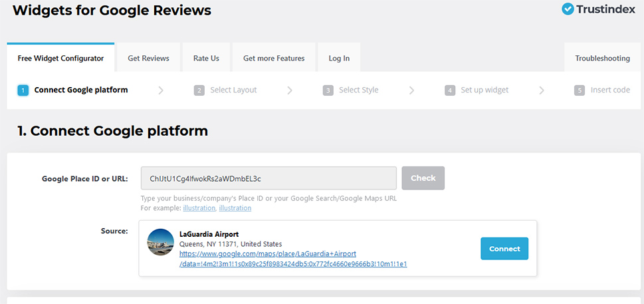Click the Queens, NY 11371 address text
This screenshot has width=644, height=304.
point(231,244)
